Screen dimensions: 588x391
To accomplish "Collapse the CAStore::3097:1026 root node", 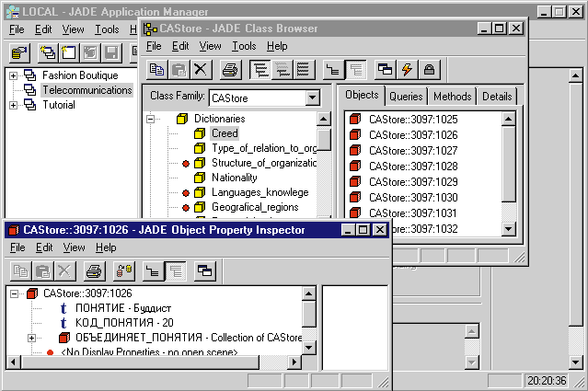I will coord(14,293).
